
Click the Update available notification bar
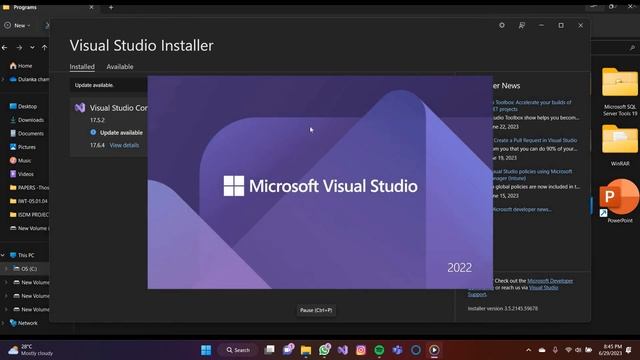pos(109,85)
